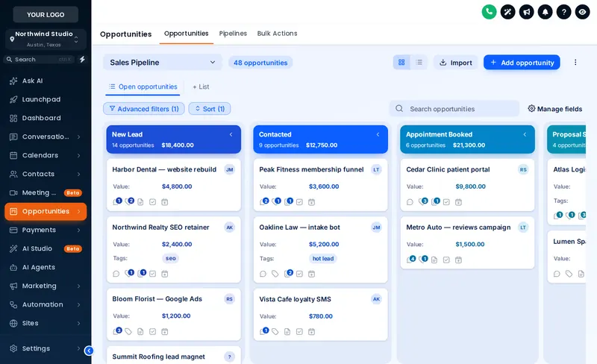Open Sort (1) options

210,109
